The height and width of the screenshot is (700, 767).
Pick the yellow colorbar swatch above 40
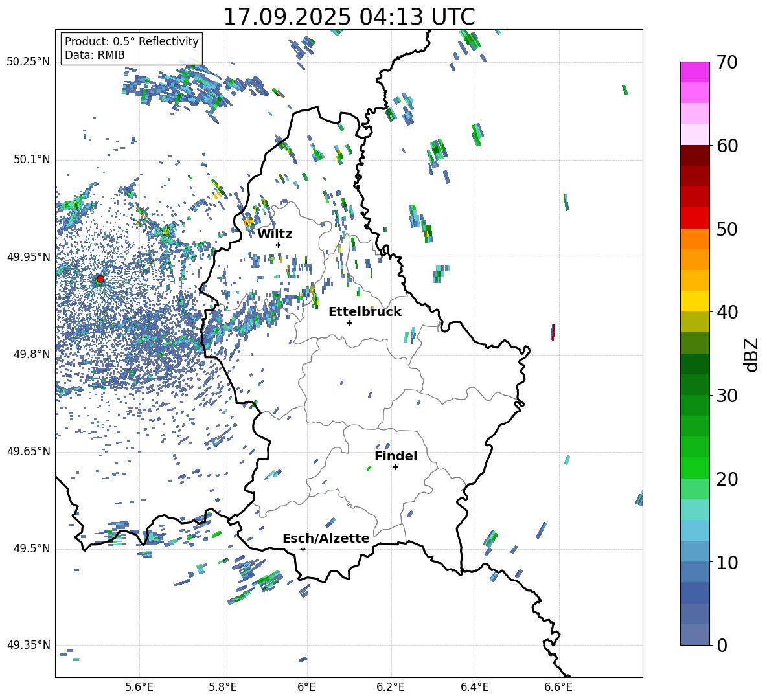[x=695, y=301]
